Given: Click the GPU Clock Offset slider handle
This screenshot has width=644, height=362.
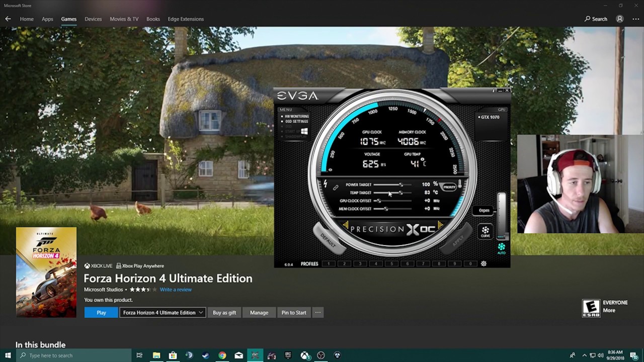Looking at the screenshot, I should pos(378,201).
